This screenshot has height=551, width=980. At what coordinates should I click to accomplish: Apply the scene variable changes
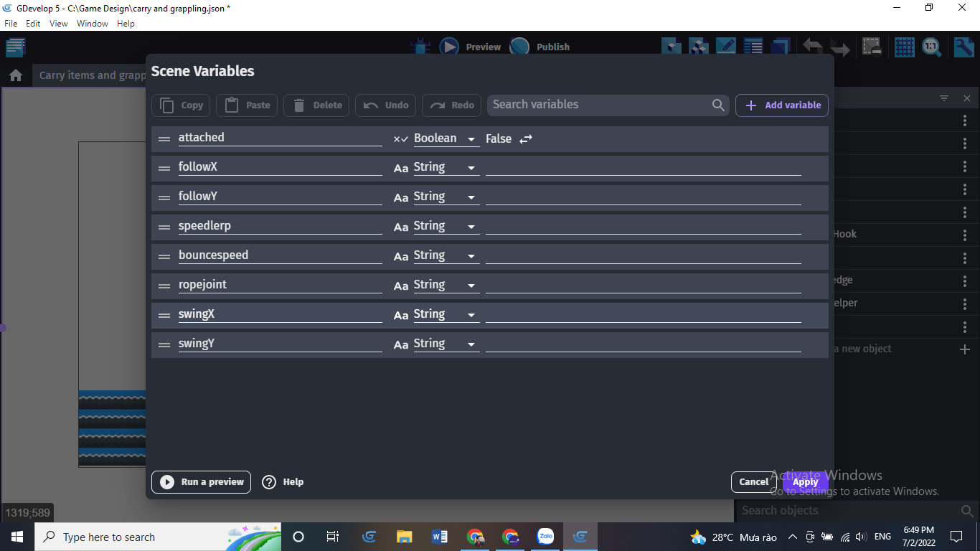tap(805, 482)
